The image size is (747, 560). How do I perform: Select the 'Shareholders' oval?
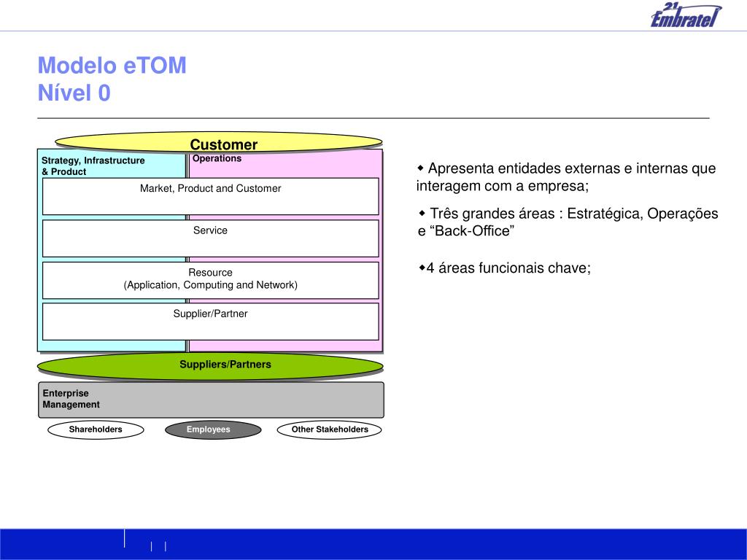pyautogui.click(x=96, y=429)
